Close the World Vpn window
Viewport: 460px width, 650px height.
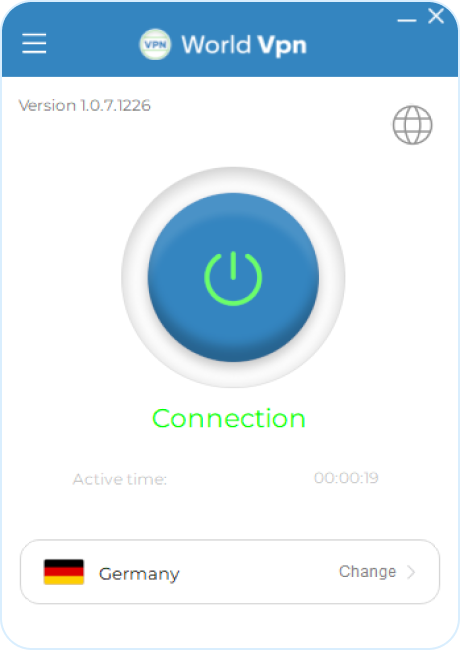(x=436, y=16)
